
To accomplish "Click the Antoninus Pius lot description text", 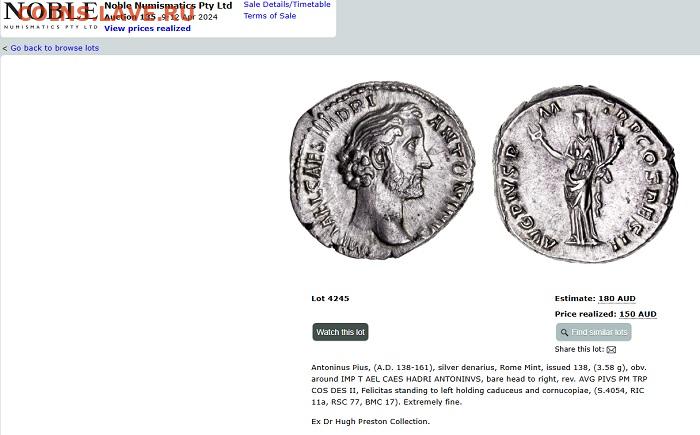I will (x=479, y=385).
